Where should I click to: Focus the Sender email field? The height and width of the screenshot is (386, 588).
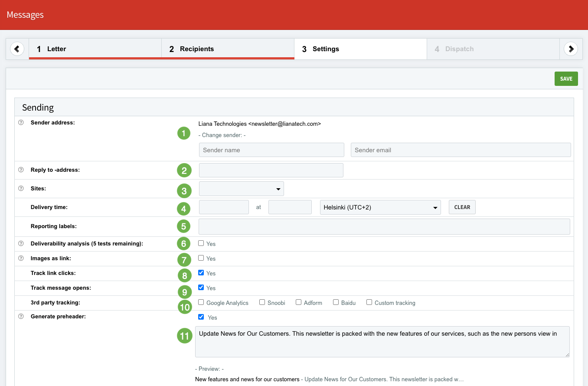[461, 150]
